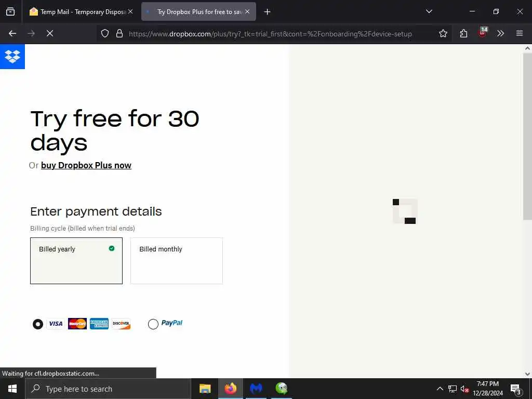Choose the Billed yearly option

point(76,261)
